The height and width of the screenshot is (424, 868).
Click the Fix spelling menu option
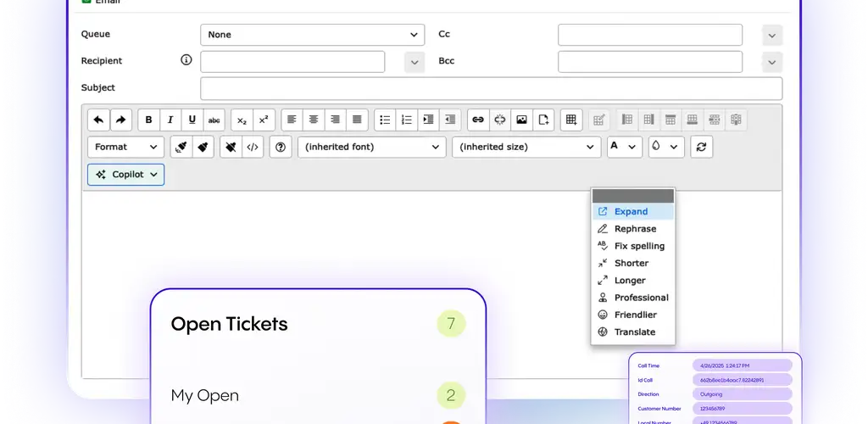[639, 246]
